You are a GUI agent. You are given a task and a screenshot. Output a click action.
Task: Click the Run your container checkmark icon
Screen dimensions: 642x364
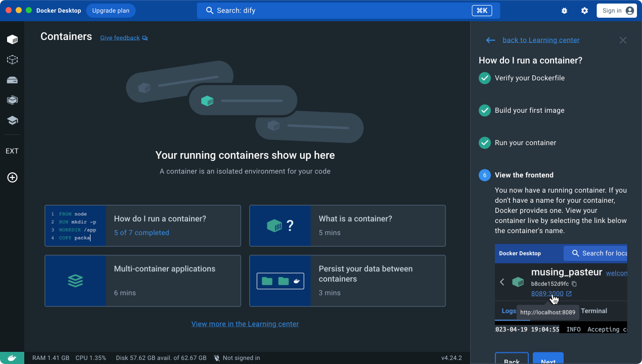coord(485,143)
